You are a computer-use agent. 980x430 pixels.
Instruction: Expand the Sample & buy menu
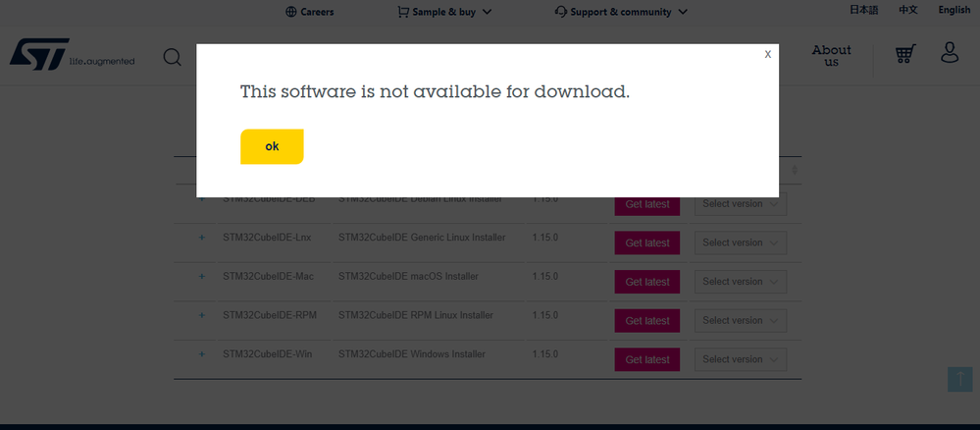444,12
